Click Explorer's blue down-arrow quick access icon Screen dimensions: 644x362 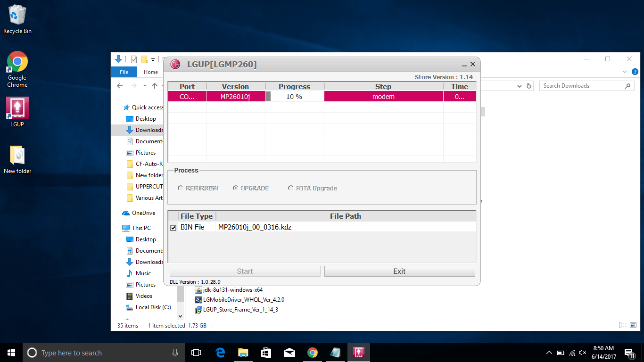pos(118,59)
